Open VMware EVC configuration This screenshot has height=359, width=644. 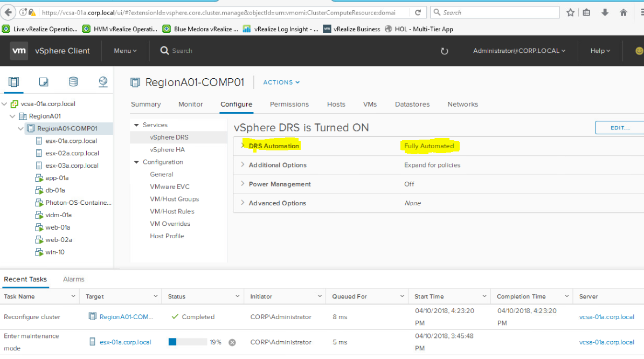pos(170,187)
